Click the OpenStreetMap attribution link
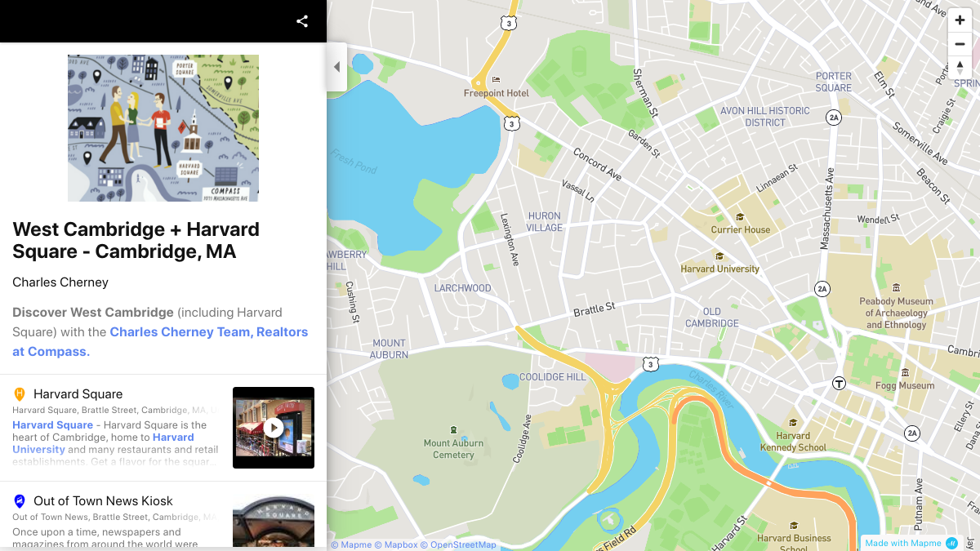 pyautogui.click(x=462, y=544)
